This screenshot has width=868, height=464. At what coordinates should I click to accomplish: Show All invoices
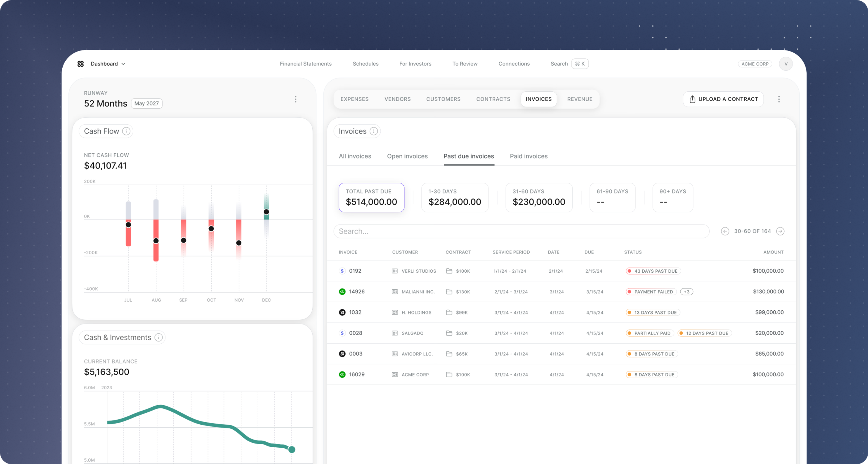[x=355, y=156]
